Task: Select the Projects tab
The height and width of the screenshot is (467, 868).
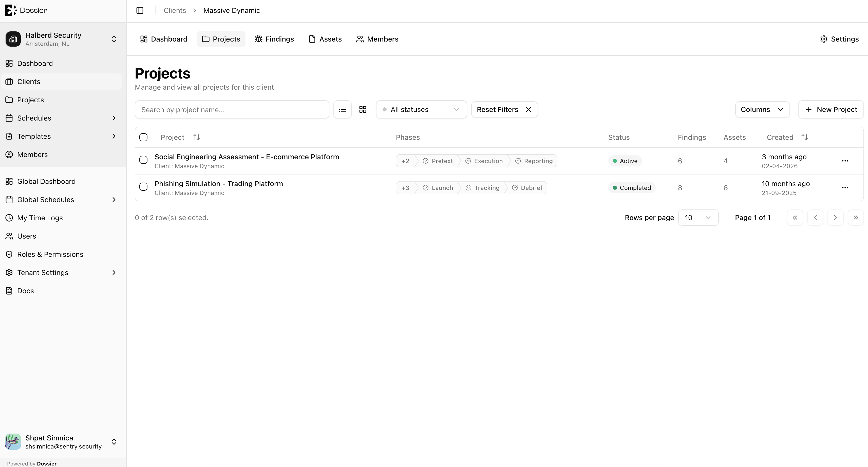Action: point(221,39)
